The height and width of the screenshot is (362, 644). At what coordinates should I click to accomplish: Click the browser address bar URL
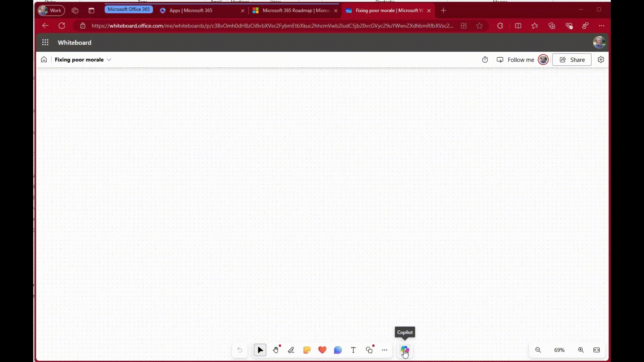click(272, 26)
